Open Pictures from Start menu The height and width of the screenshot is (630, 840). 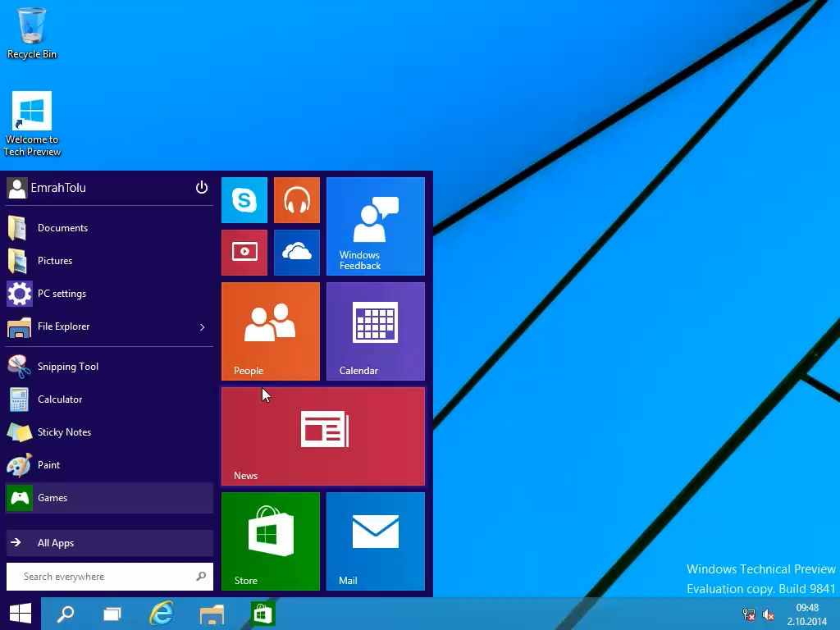pos(109,261)
